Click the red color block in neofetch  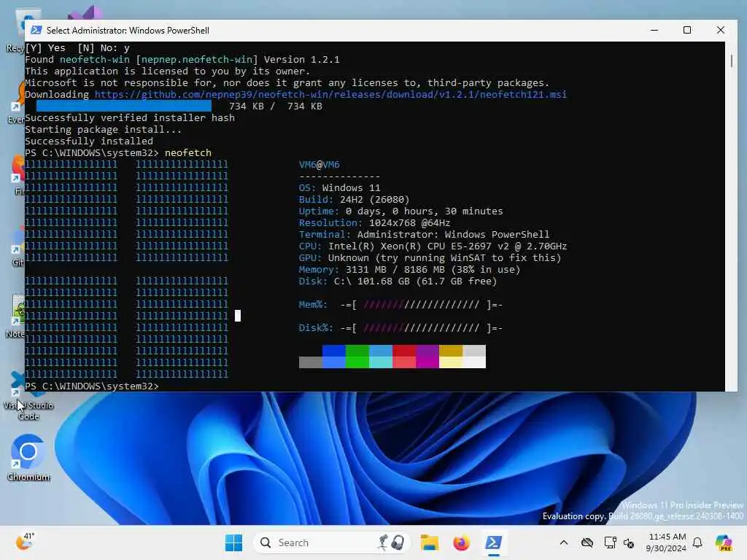pyautogui.click(x=404, y=357)
